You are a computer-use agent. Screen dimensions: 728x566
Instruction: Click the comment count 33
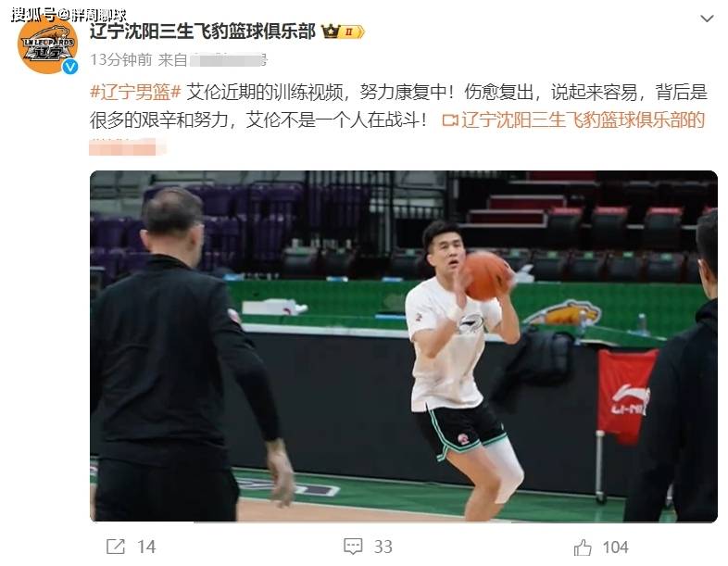[x=383, y=547]
